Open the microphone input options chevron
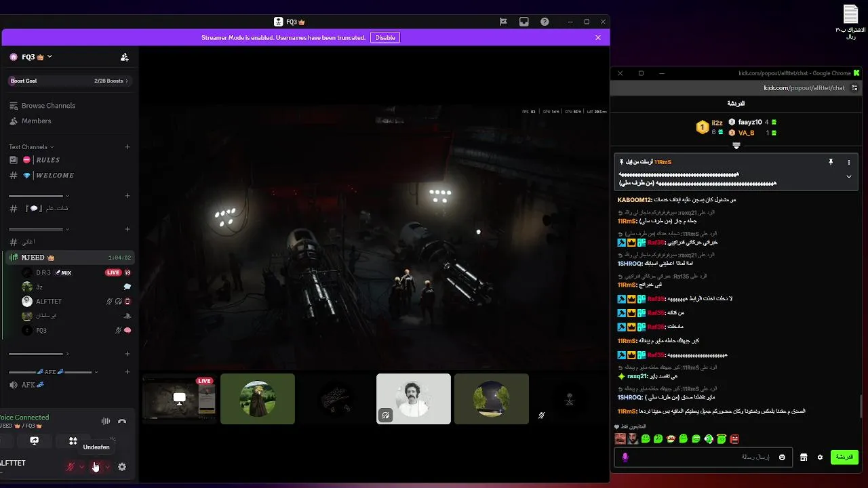This screenshot has height=488, width=868. (82, 466)
